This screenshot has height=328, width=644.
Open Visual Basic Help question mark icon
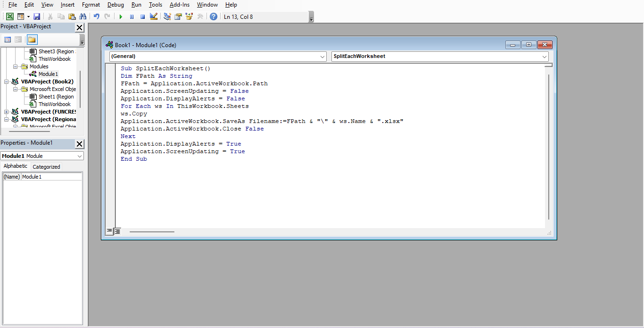pos(214,16)
